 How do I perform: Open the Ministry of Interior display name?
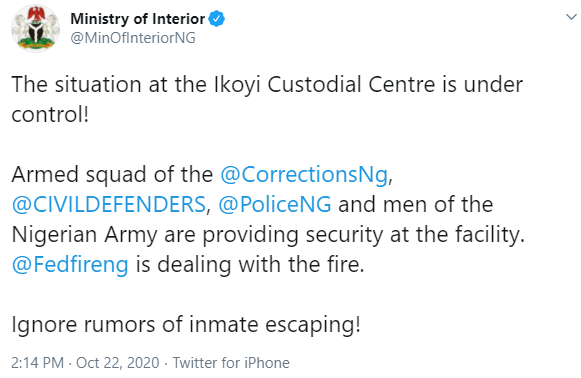137,19
